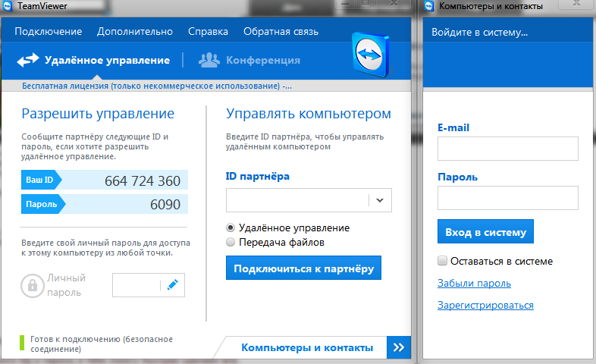Enable the Оставаться в системе checkbox
This screenshot has height=364, width=596.
[442, 261]
